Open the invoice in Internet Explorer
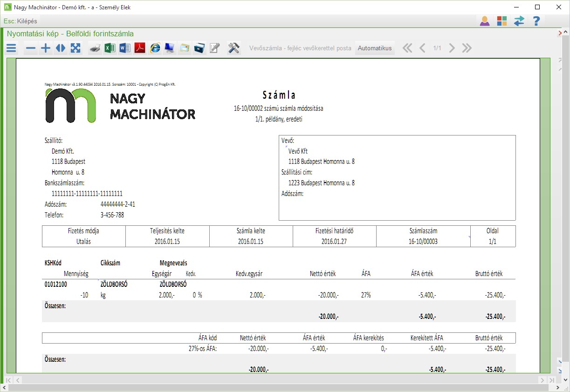The height and width of the screenshot is (392, 570). [x=155, y=48]
